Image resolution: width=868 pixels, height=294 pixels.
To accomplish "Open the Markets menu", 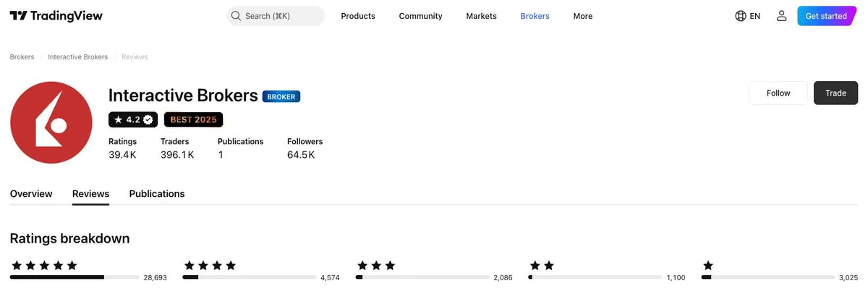I will pos(481,16).
